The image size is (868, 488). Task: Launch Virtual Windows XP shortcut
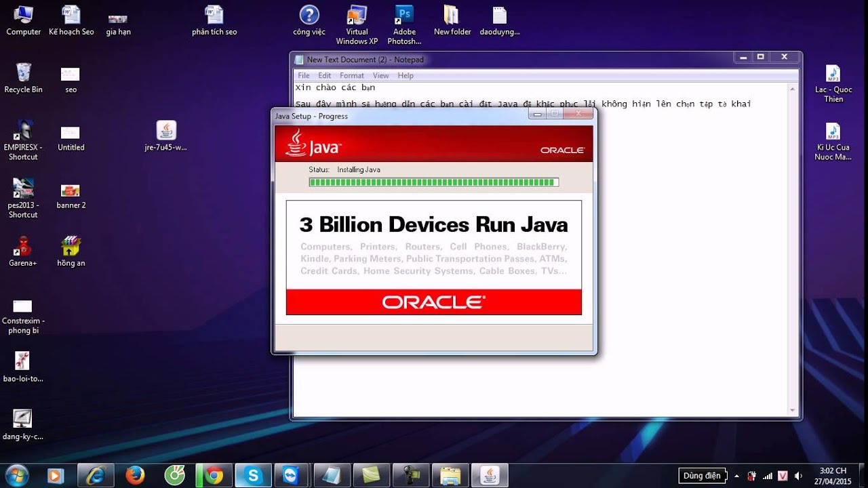coord(357,24)
